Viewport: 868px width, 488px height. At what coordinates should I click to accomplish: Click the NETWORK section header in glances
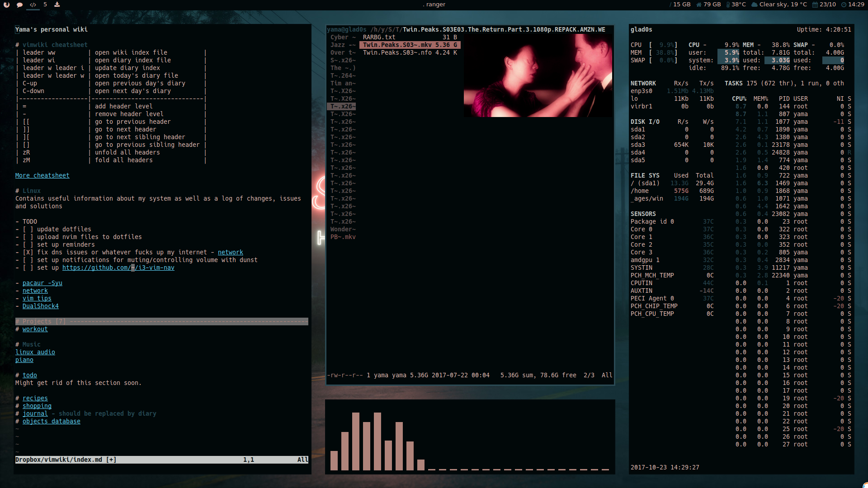coord(643,83)
